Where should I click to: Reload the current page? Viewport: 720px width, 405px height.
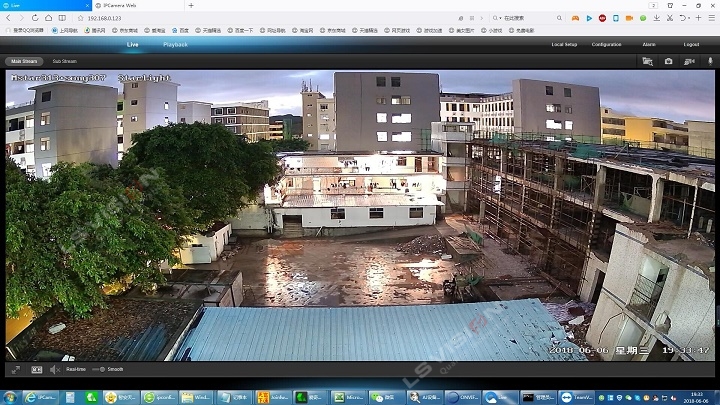tap(35, 18)
